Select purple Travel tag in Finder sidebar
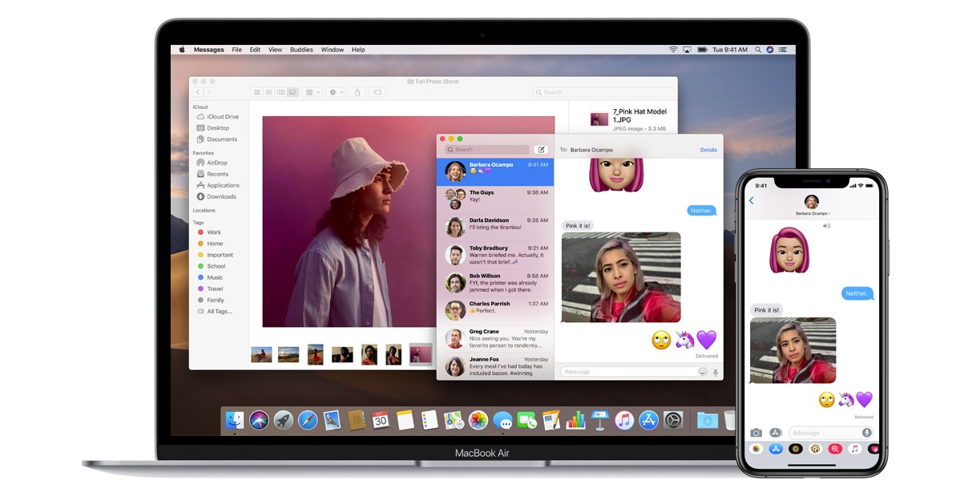 click(x=211, y=288)
